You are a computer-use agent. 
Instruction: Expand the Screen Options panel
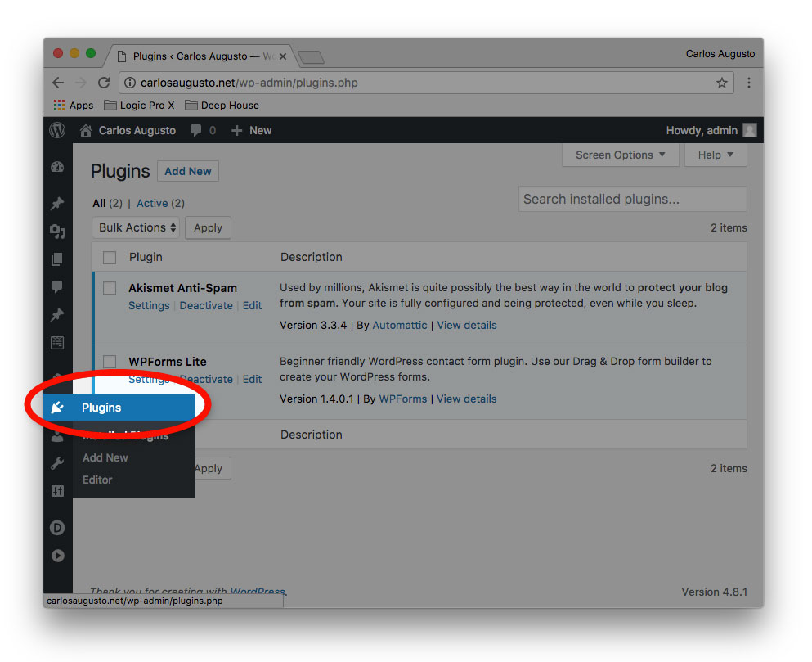(x=620, y=155)
